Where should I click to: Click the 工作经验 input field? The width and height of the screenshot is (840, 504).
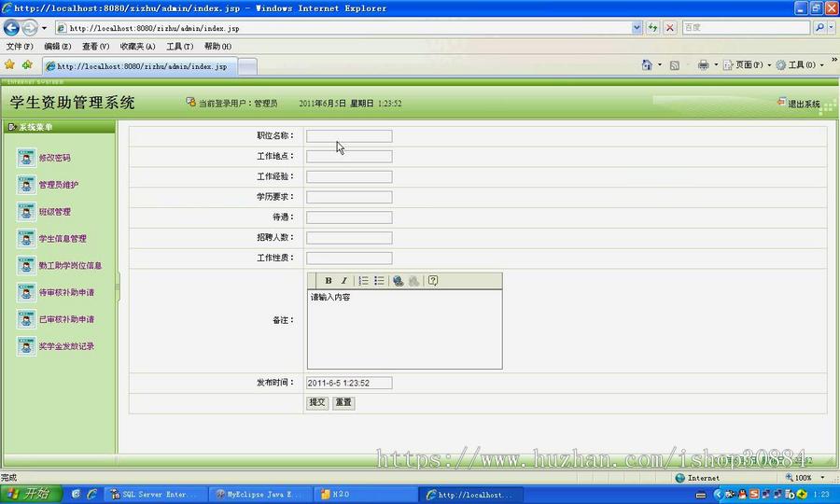pos(349,176)
